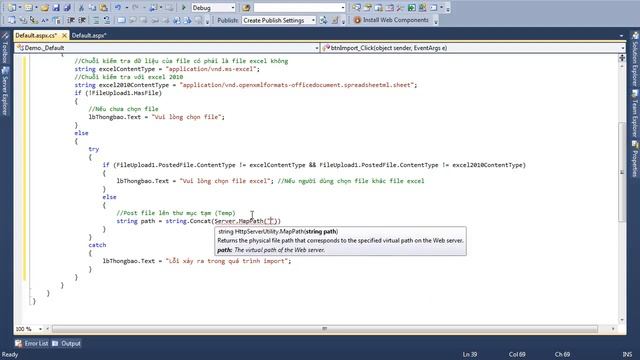
Task: Click the Error List icon at the bottom
Action: point(18,343)
